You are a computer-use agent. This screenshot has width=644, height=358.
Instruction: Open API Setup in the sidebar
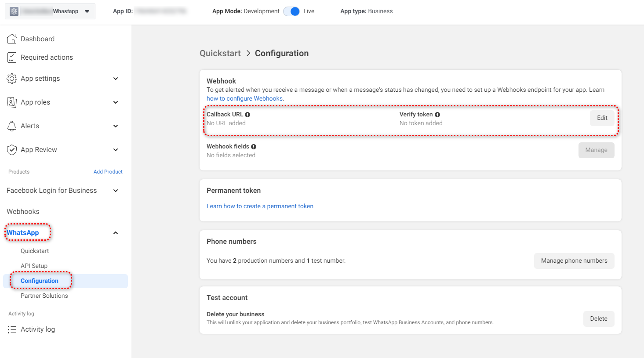(x=34, y=266)
